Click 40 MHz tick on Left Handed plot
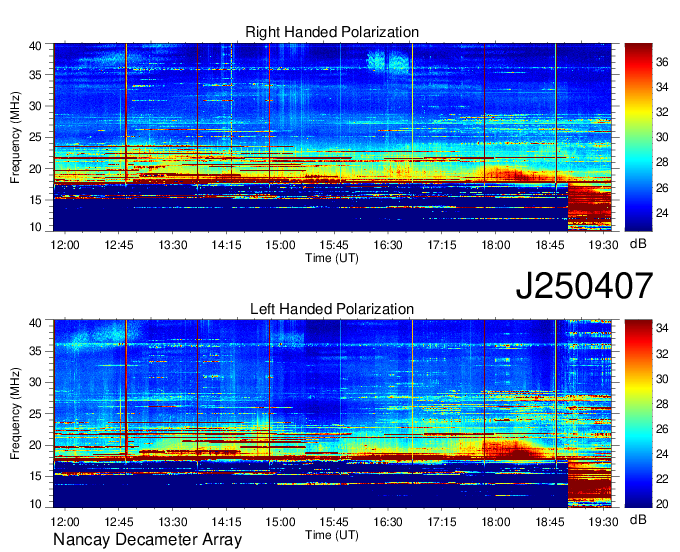This screenshot has width=680, height=552. pyautogui.click(x=35, y=323)
